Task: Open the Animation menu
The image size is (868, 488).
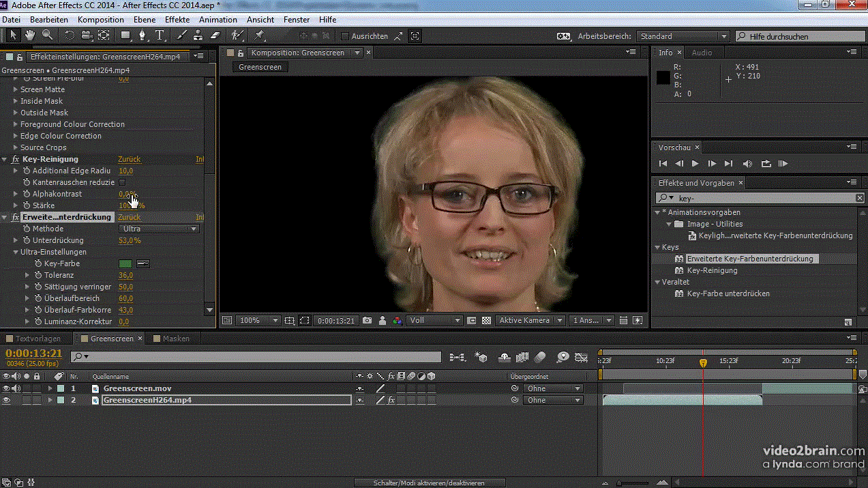Action: coord(218,20)
